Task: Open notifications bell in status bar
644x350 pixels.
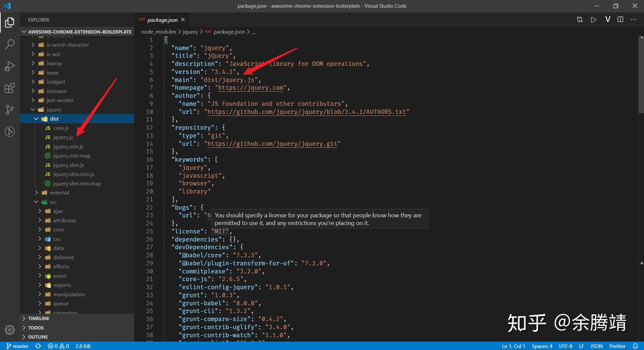Action: [x=635, y=346]
